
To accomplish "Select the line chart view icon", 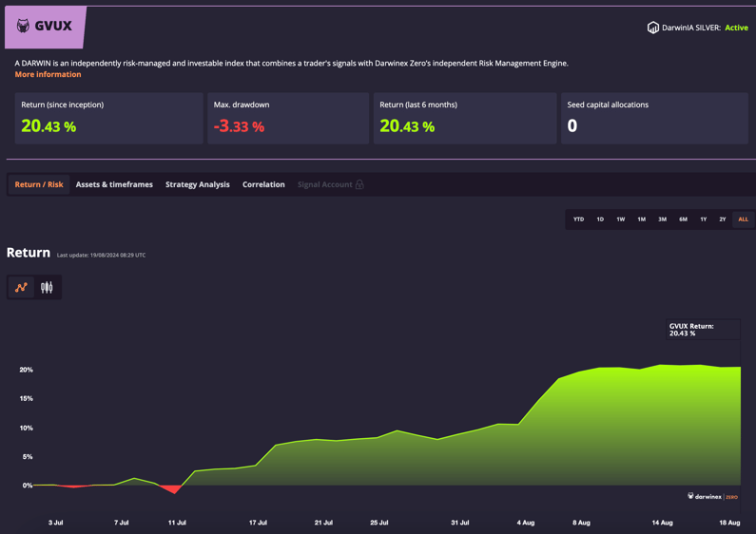I will tap(21, 287).
